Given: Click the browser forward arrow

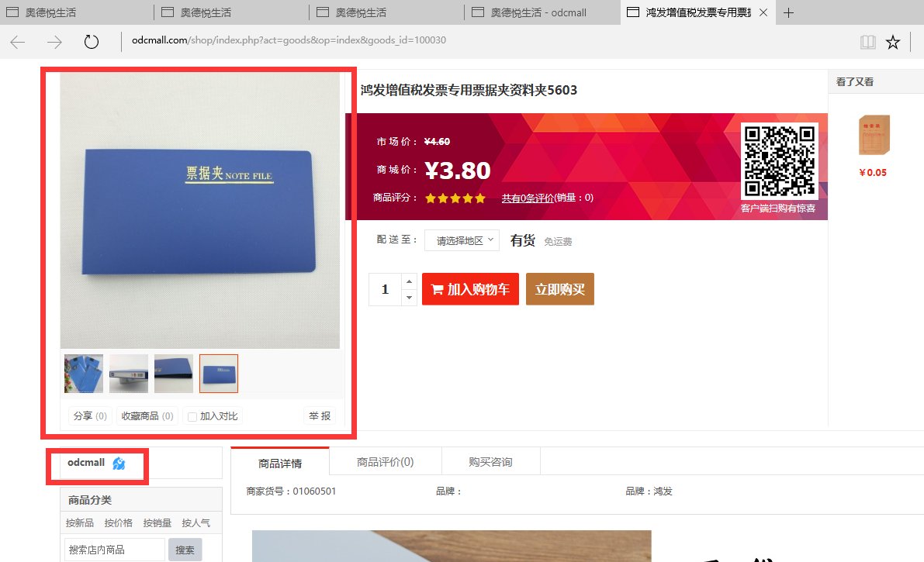Looking at the screenshot, I should [x=54, y=42].
